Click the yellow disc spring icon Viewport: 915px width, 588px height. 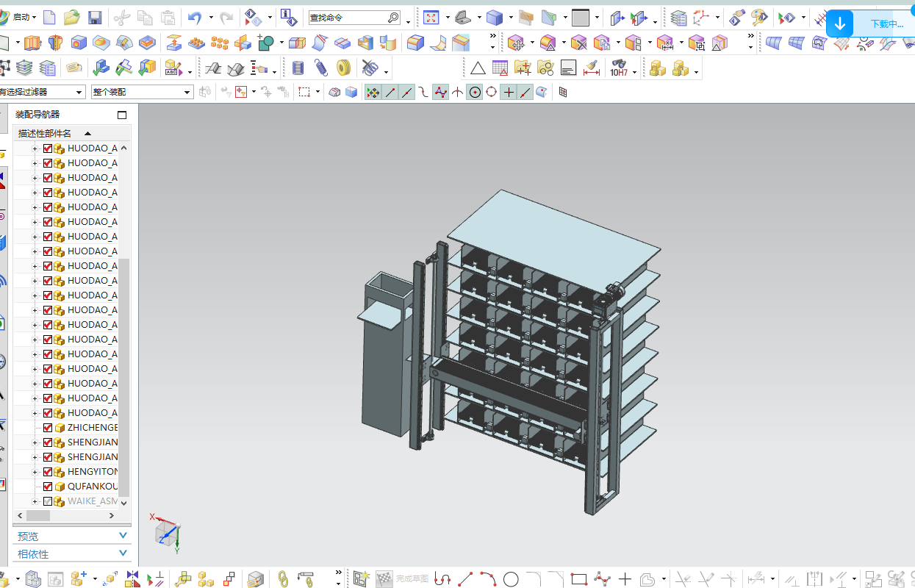pyautogui.click(x=343, y=68)
